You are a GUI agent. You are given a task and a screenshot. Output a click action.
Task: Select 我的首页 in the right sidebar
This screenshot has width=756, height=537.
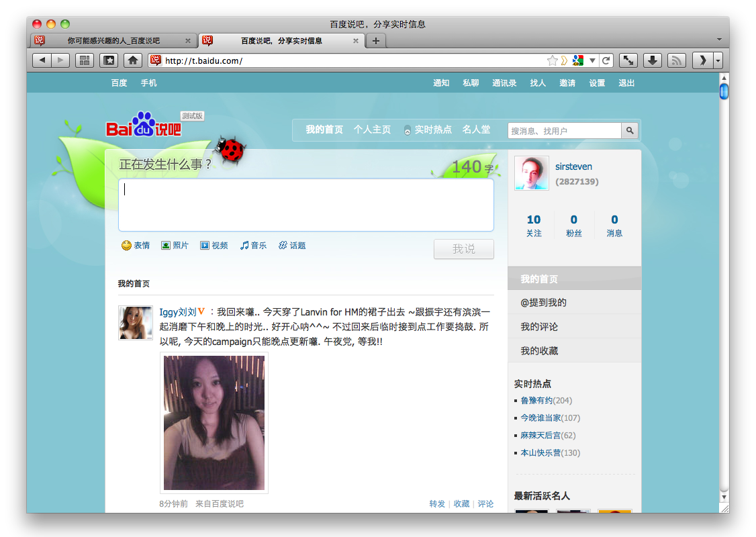coord(575,279)
